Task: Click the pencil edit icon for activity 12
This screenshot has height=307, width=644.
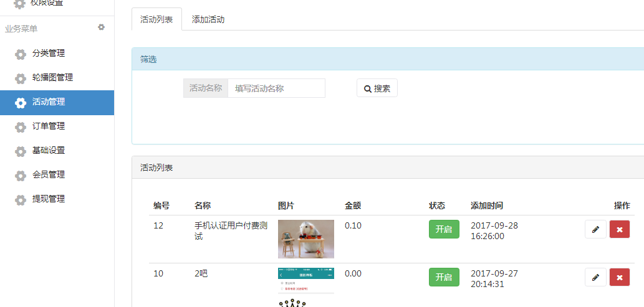Action: point(595,229)
